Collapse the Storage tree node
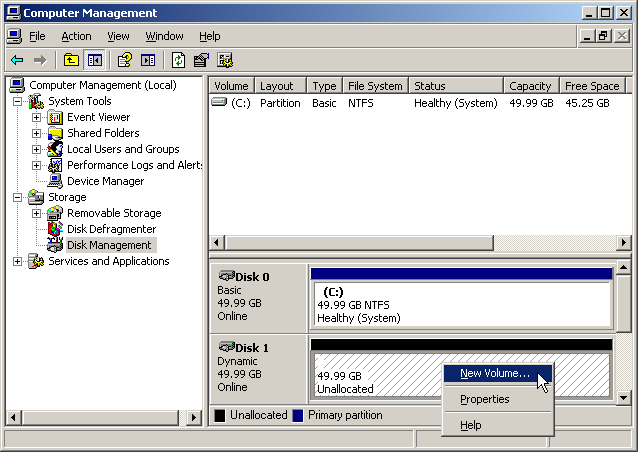The width and height of the screenshot is (638, 452). [x=17, y=197]
